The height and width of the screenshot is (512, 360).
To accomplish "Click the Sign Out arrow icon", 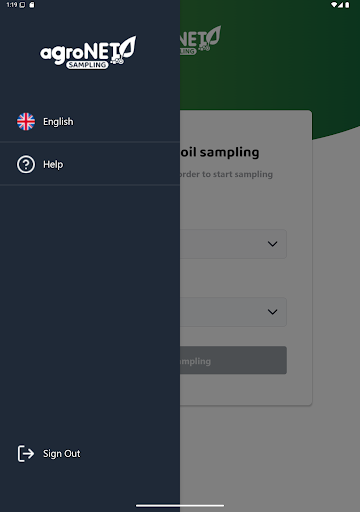I will point(26,454).
